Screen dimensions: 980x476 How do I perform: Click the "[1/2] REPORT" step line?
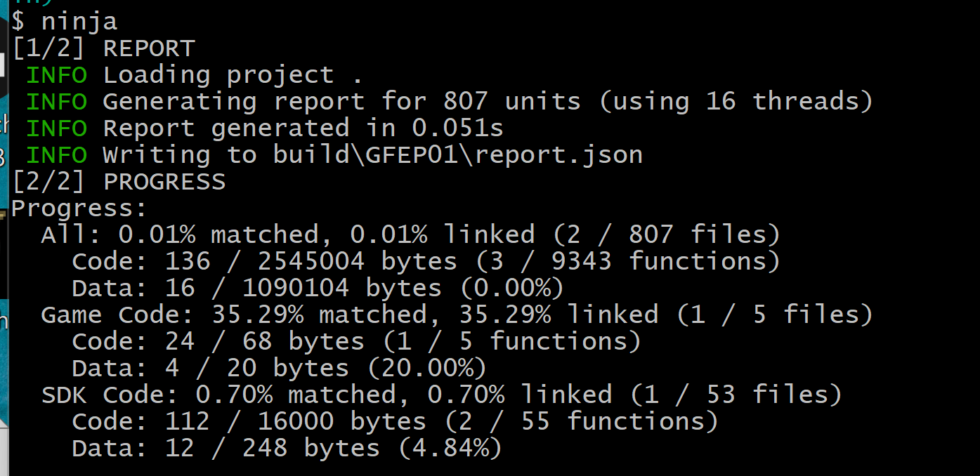coord(103,48)
